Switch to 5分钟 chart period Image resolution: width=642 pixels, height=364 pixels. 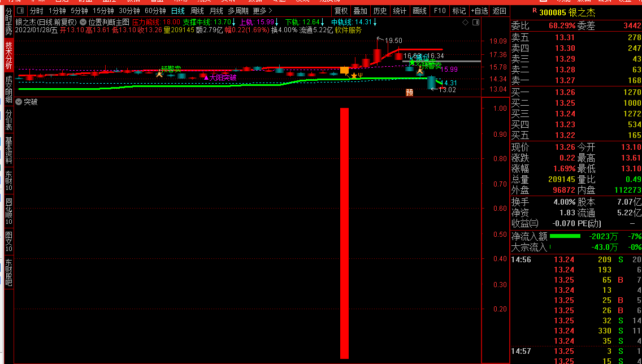79,11
